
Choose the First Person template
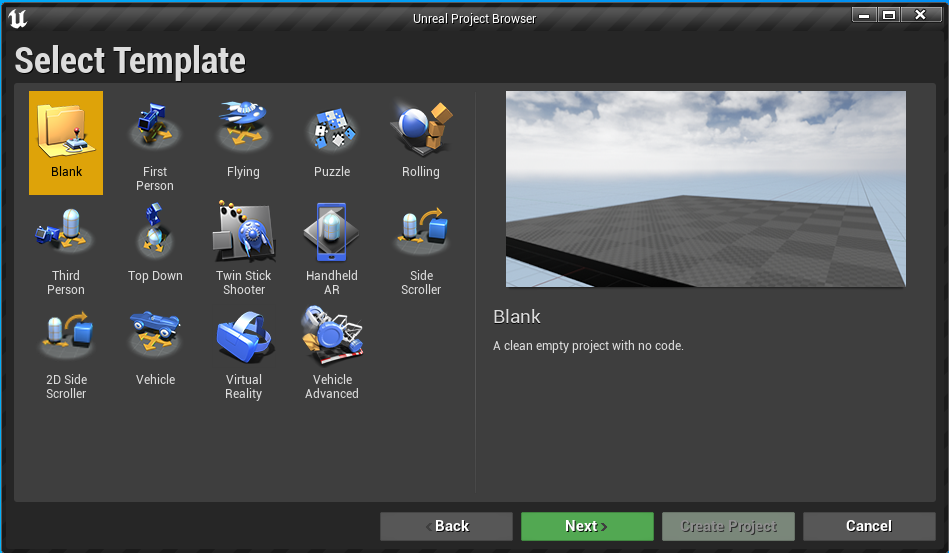(x=155, y=143)
